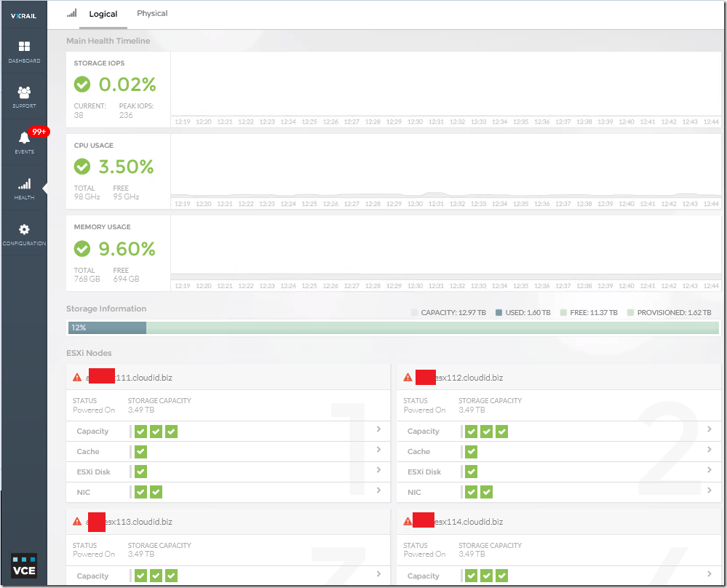Select the Health sidebar icon
Screen dimensions: 727x588
tap(24, 188)
